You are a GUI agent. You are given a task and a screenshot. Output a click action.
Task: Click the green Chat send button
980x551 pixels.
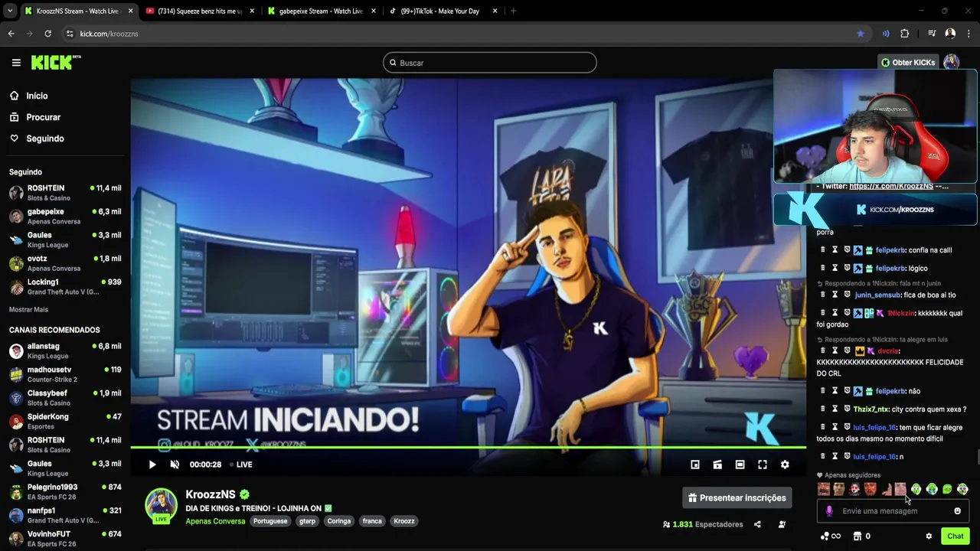pyautogui.click(x=955, y=536)
